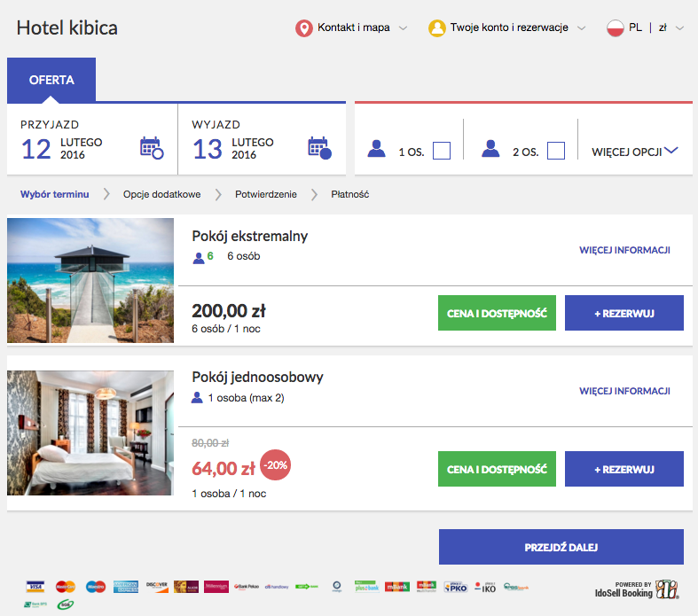This screenshot has height=616, width=698.
Task: Click Rezerwuj for Pokój ekstremalny
Action: pyautogui.click(x=623, y=314)
